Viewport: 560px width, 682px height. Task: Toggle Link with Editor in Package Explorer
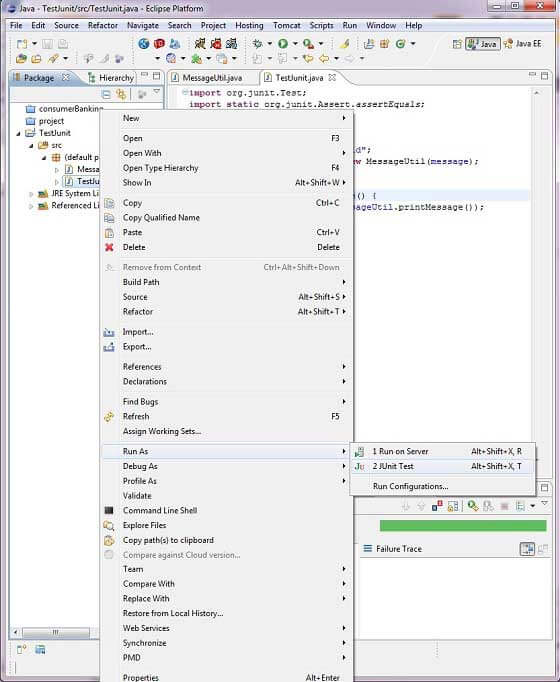pos(121,94)
